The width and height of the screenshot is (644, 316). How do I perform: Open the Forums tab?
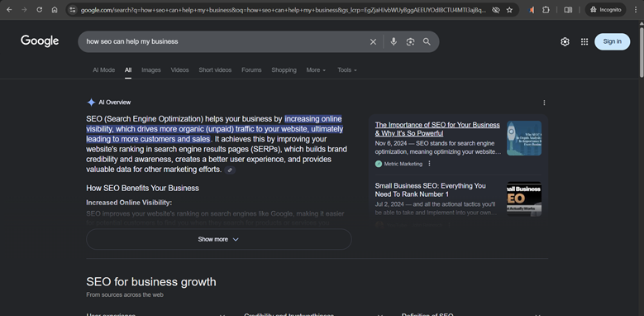(251, 69)
